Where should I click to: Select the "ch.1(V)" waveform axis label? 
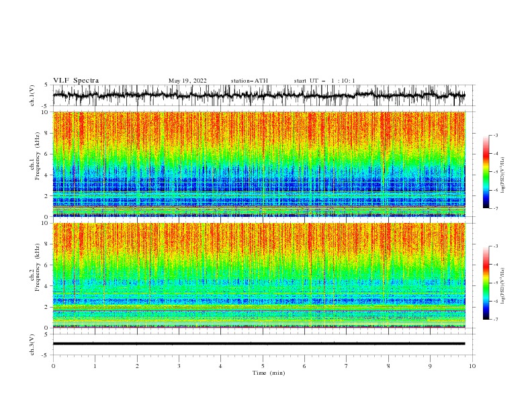[32, 95]
